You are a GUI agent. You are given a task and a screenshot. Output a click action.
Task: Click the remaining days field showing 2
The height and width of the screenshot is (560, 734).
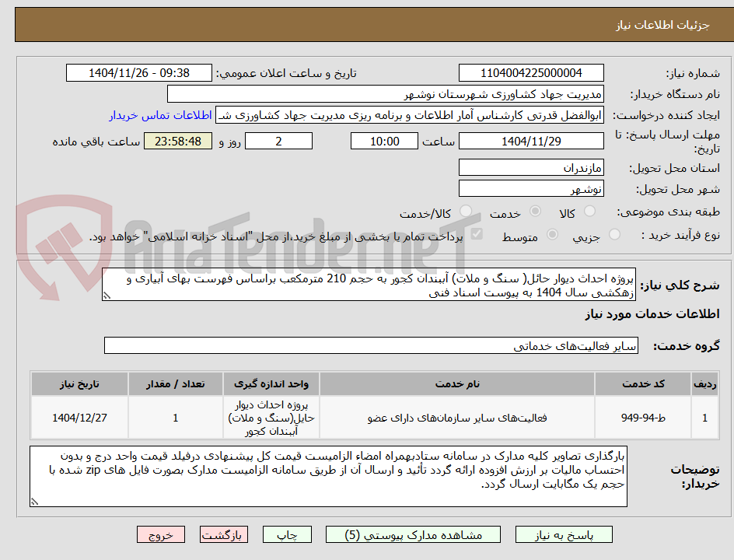pyautogui.click(x=279, y=141)
